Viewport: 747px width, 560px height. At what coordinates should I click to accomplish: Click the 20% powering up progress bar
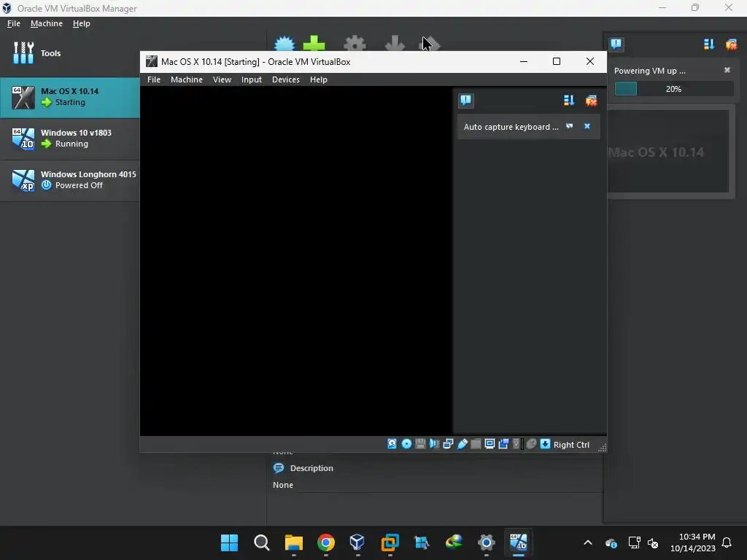point(673,88)
